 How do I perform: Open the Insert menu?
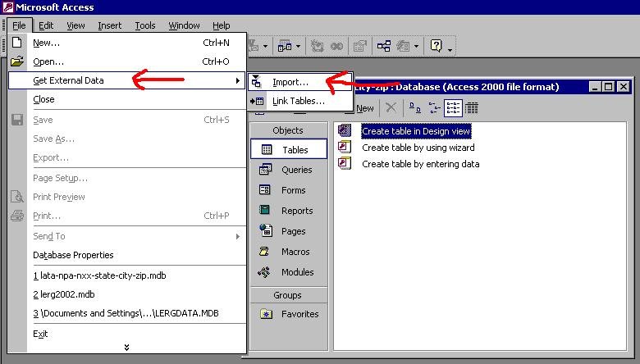tap(109, 25)
